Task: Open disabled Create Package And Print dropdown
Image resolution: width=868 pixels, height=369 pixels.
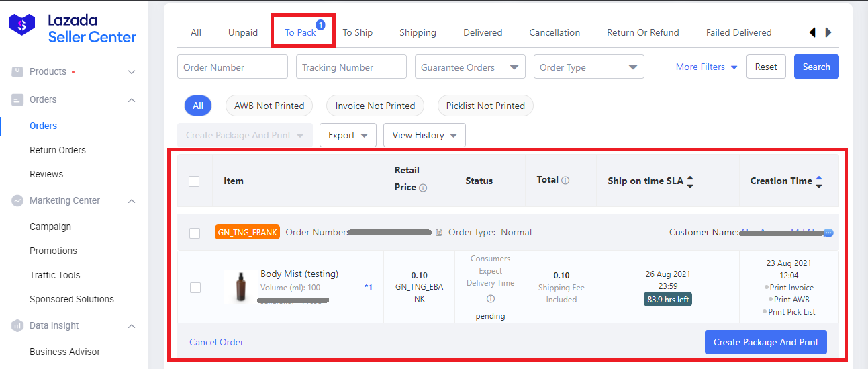Action: point(245,135)
